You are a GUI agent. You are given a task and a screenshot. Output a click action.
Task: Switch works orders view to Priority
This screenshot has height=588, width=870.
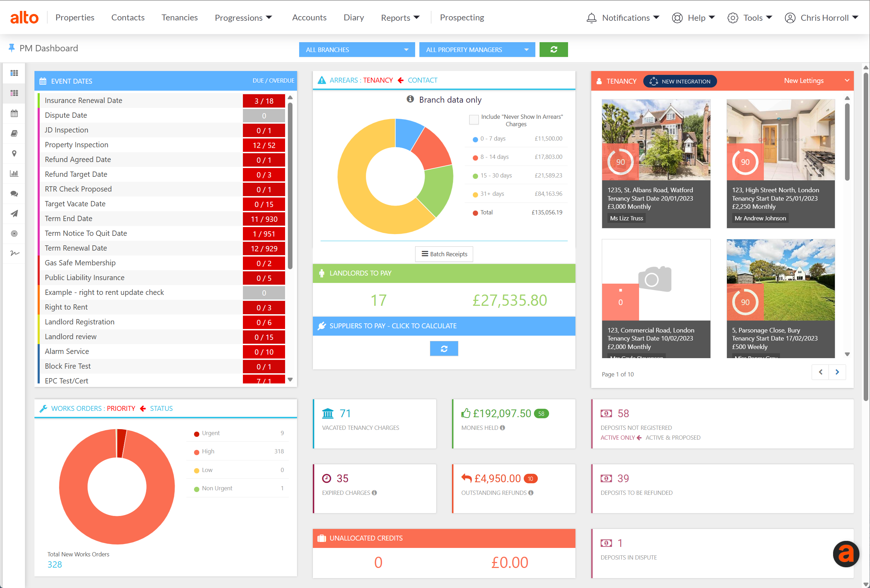coord(121,408)
